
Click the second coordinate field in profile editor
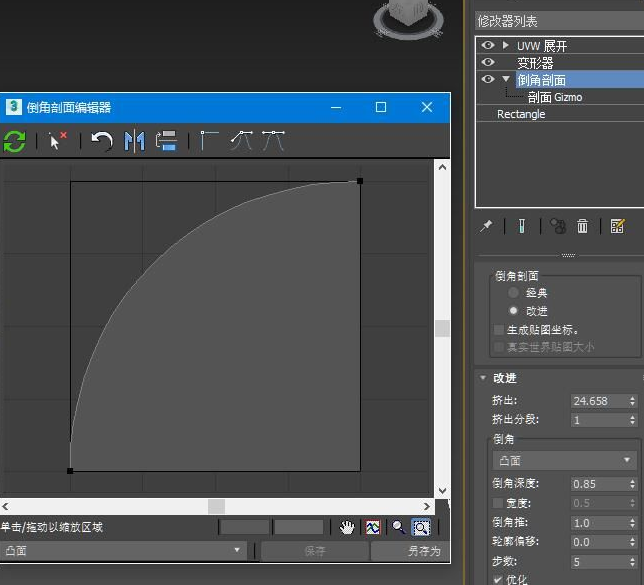[299, 527]
